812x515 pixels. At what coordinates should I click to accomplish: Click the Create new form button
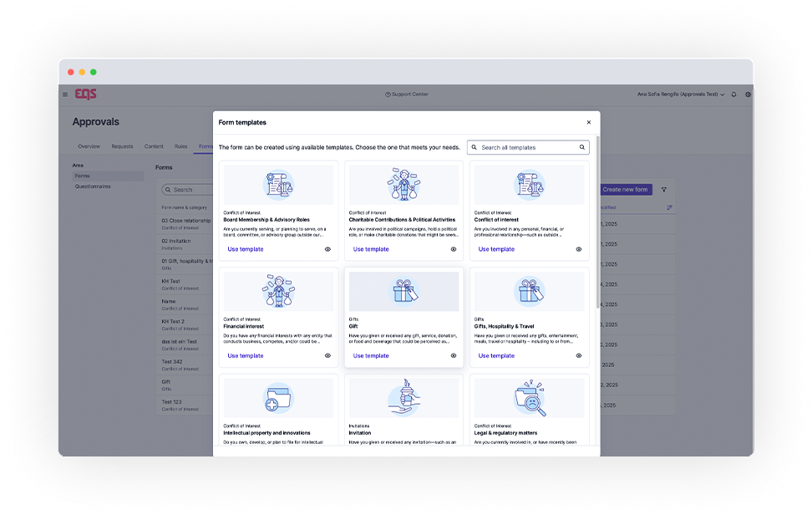(625, 190)
